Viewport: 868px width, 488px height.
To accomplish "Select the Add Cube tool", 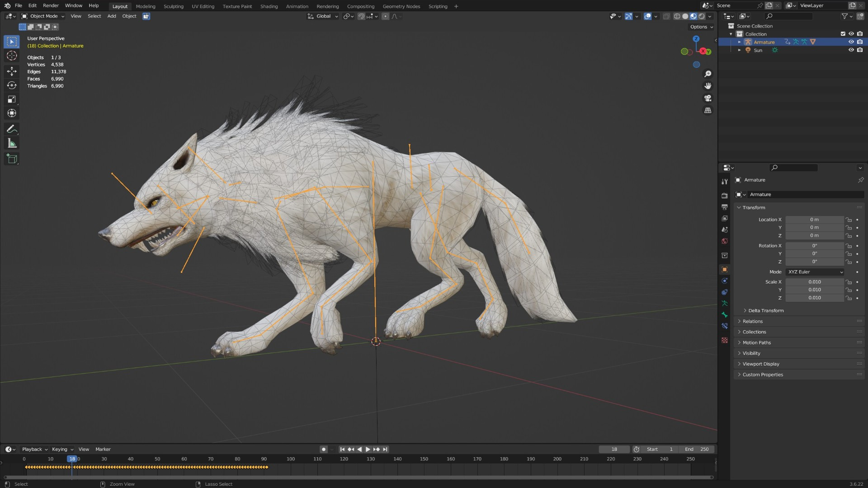I will coord(12,159).
